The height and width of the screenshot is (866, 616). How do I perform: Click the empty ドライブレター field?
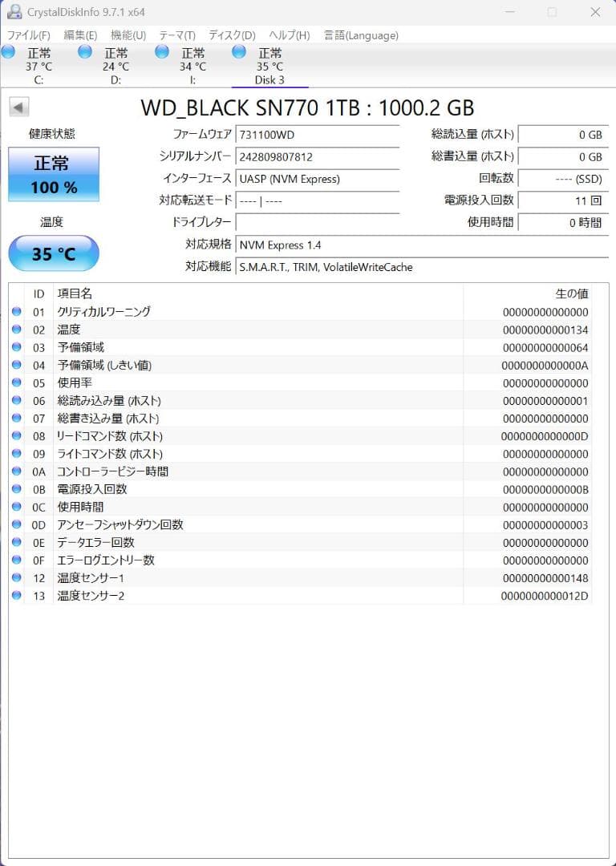coord(317,223)
